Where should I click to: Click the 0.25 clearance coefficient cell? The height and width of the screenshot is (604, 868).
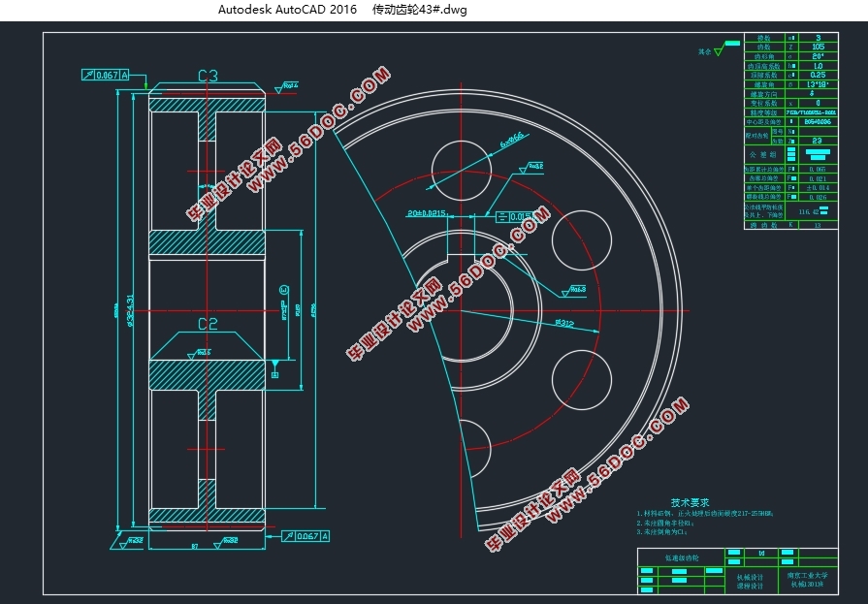pyautogui.click(x=818, y=75)
